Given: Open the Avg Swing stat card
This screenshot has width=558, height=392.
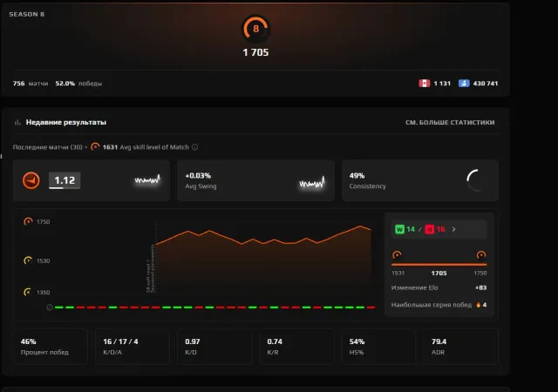Looking at the screenshot, I should (255, 180).
